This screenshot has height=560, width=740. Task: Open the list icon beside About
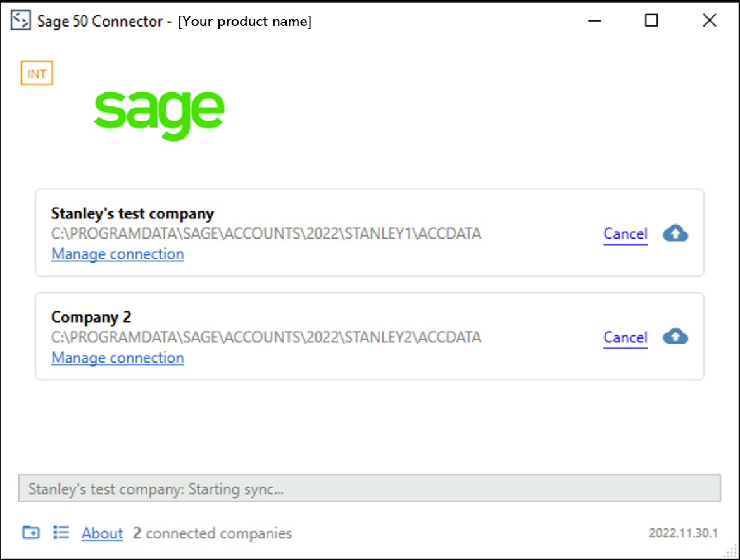[x=61, y=532]
